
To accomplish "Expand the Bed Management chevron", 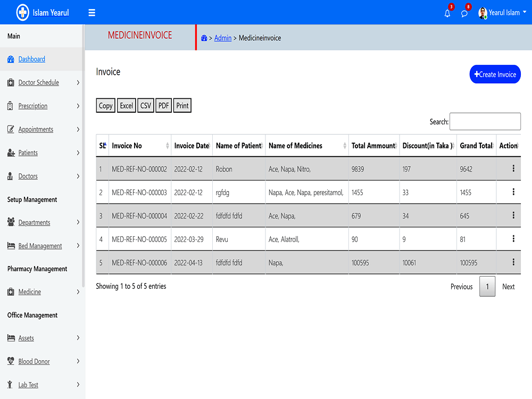I will coord(78,246).
